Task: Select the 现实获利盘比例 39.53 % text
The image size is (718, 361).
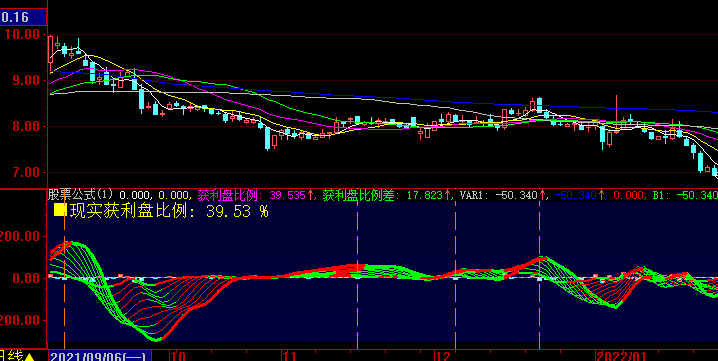Action: [169, 211]
